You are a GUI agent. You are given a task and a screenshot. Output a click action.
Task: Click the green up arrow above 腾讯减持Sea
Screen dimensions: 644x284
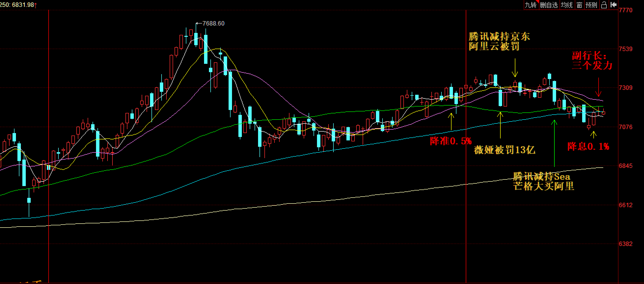point(554,143)
